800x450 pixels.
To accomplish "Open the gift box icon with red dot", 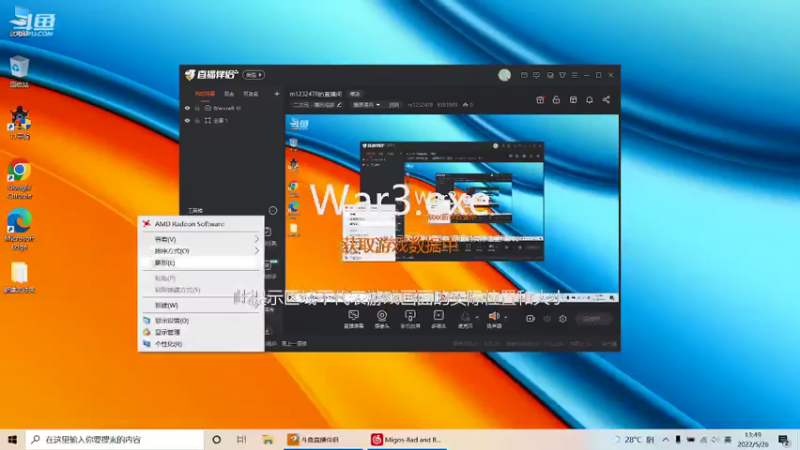I will [540, 99].
